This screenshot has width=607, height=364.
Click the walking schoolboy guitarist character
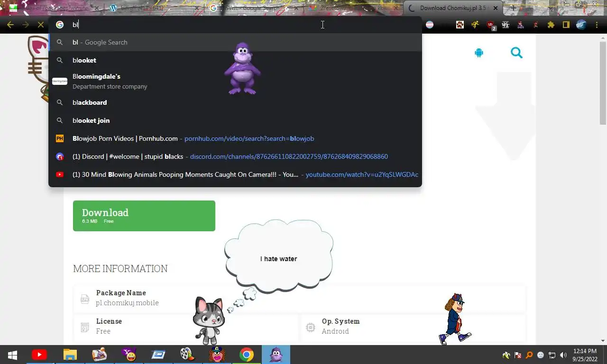455,318
